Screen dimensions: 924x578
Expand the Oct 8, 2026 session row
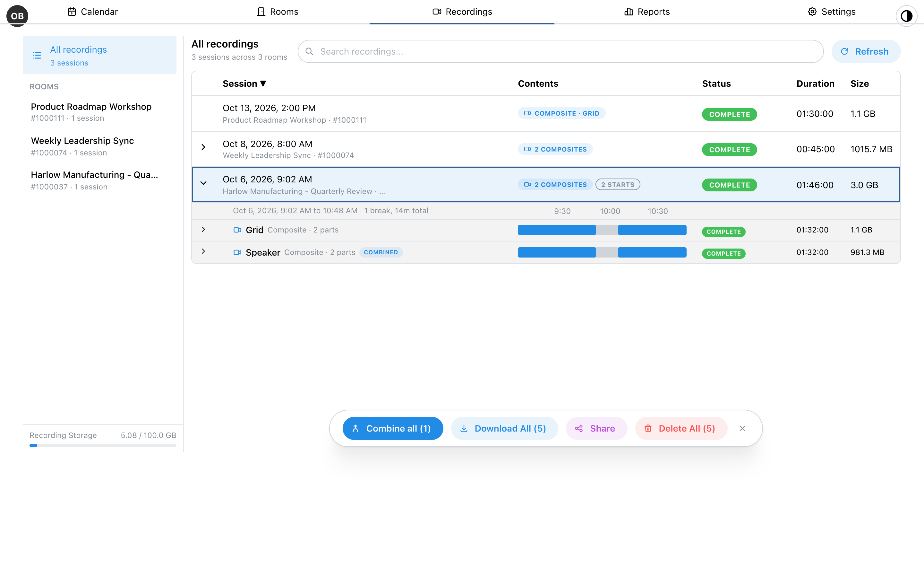pos(203,147)
